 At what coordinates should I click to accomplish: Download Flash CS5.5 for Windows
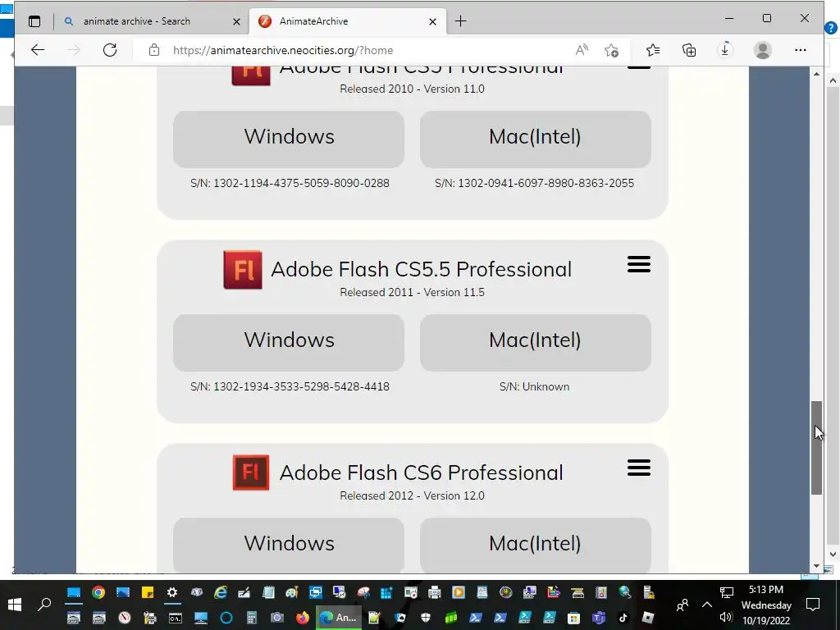pyautogui.click(x=289, y=342)
